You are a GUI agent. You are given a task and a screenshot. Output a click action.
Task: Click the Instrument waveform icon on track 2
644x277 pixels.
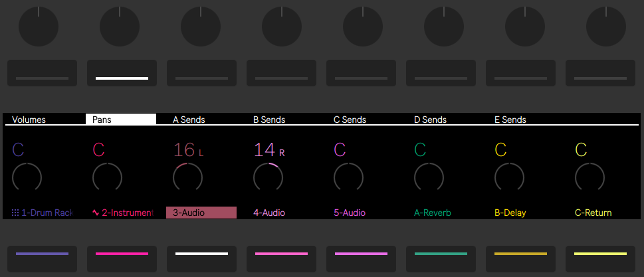point(96,213)
